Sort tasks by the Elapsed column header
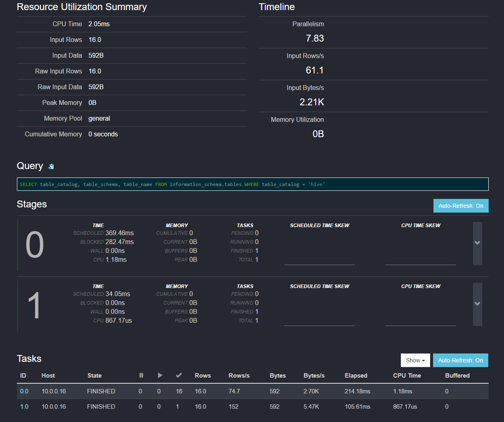 point(356,376)
